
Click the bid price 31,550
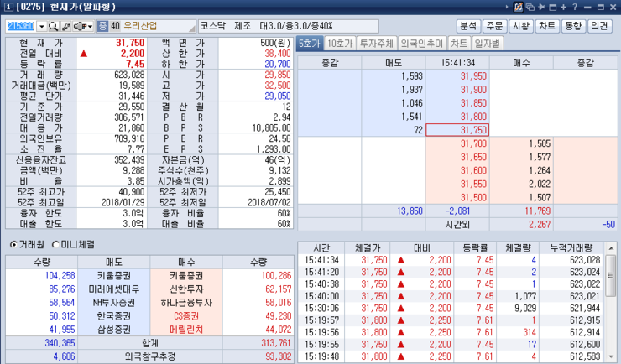click(473, 184)
